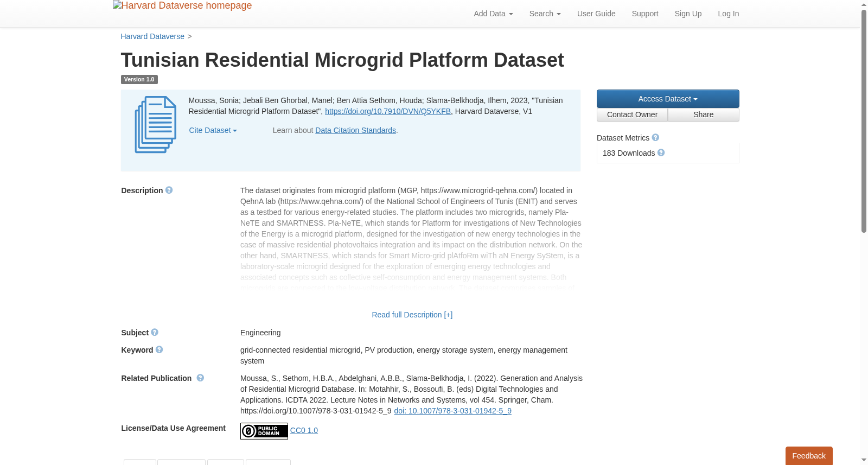The image size is (868, 465).
Task: Click the Subject help question icon
Action: click(155, 333)
